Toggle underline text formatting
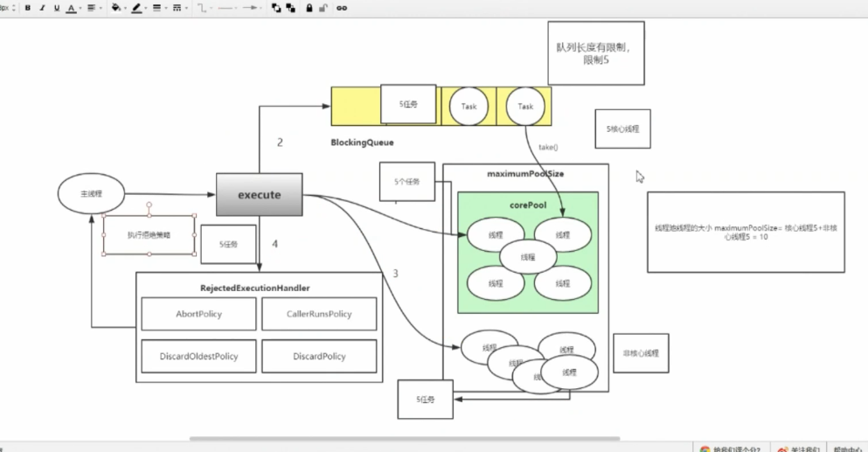 tap(57, 8)
